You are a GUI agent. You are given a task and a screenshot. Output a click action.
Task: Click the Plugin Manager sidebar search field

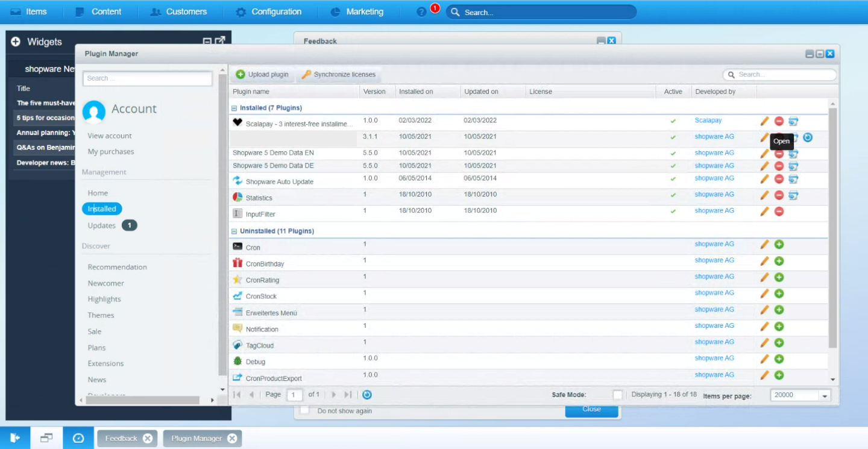pos(148,78)
